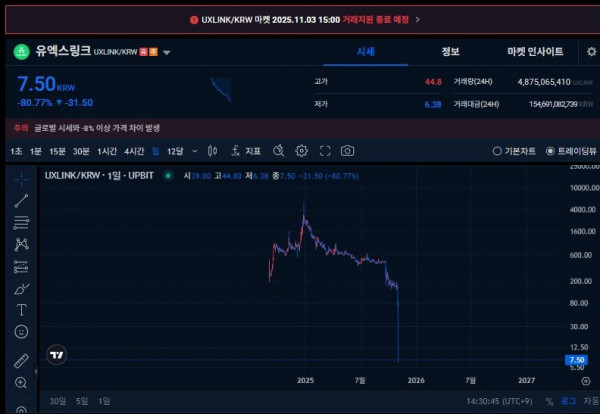Viewport: 600px width, 414px height.
Task: Choose the brush drawing tool
Action: pyautogui.click(x=21, y=289)
